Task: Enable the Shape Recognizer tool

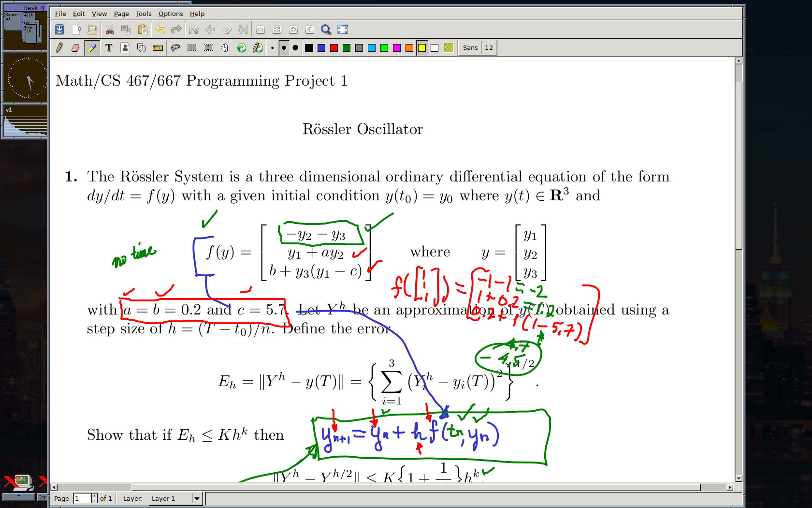Action: [x=142, y=48]
